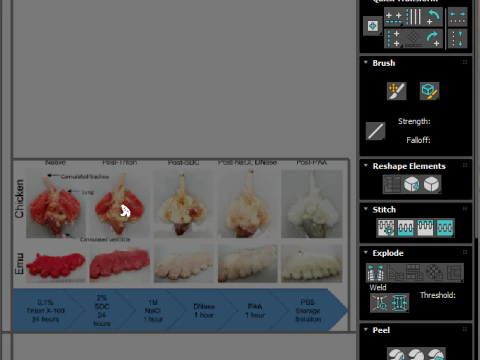This screenshot has width=480, height=360.
Task: Click the 'Strength:' label
Action: click(414, 121)
